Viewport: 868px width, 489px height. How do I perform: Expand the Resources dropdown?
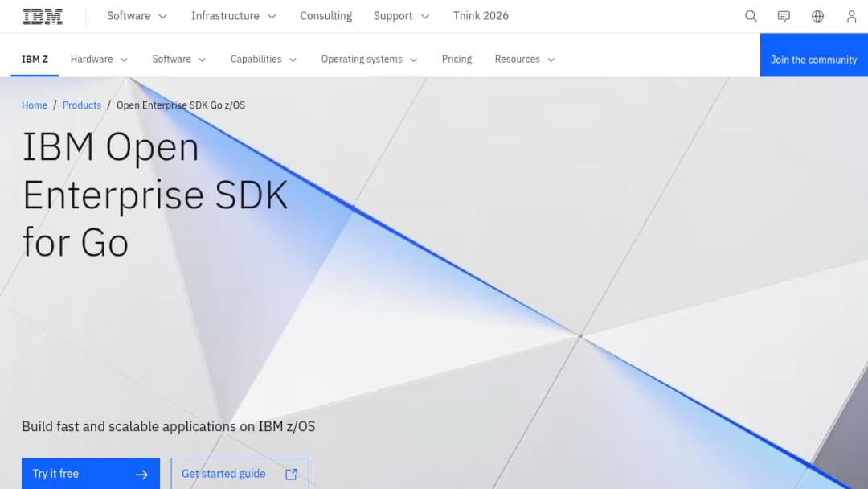(525, 60)
